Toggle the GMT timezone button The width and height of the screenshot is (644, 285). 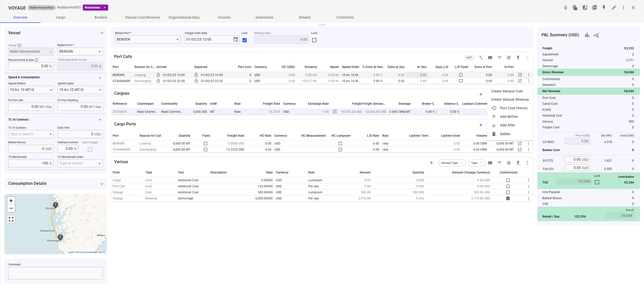coord(469,57)
